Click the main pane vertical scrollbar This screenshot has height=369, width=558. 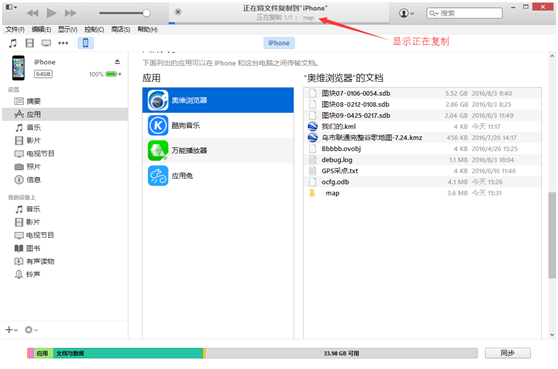(x=552, y=235)
